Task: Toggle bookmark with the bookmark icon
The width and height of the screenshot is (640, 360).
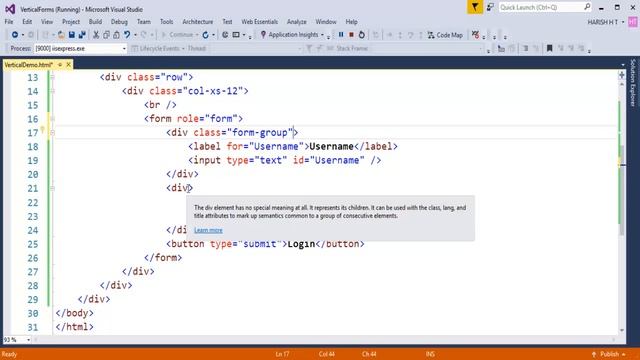Action: point(549,49)
